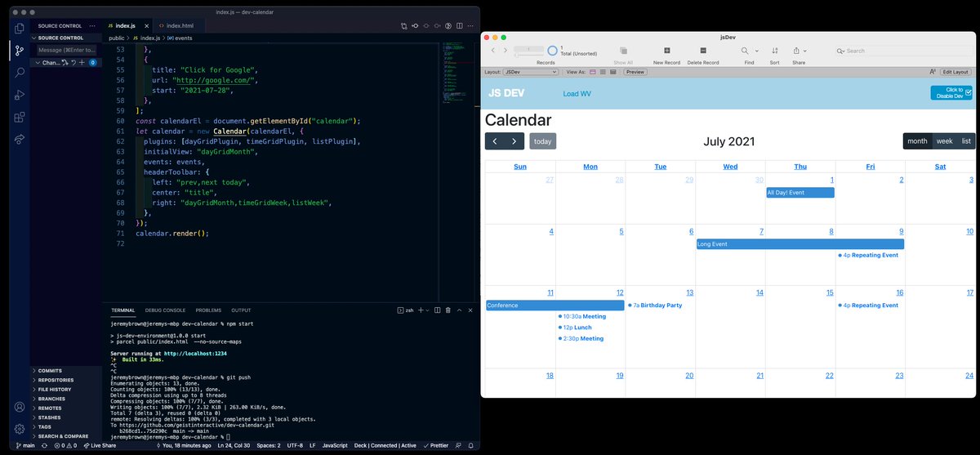Stage all changes with plus icon
This screenshot has height=455, width=980.
[x=82, y=62]
